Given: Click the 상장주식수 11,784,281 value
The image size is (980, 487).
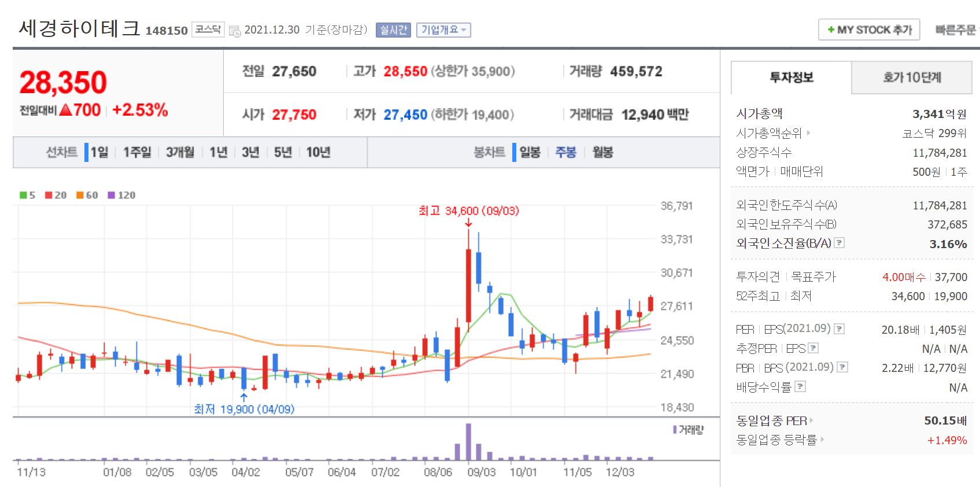Looking at the screenshot, I should [x=940, y=153].
